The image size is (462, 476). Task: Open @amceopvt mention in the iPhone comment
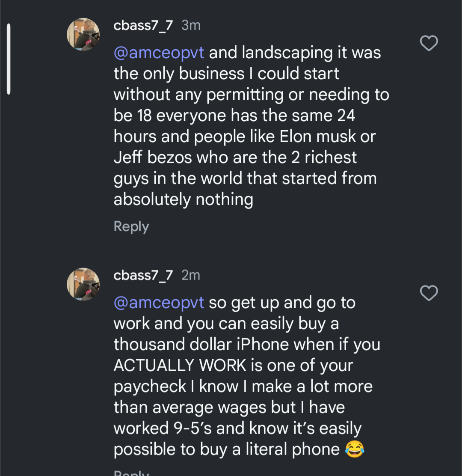(159, 303)
